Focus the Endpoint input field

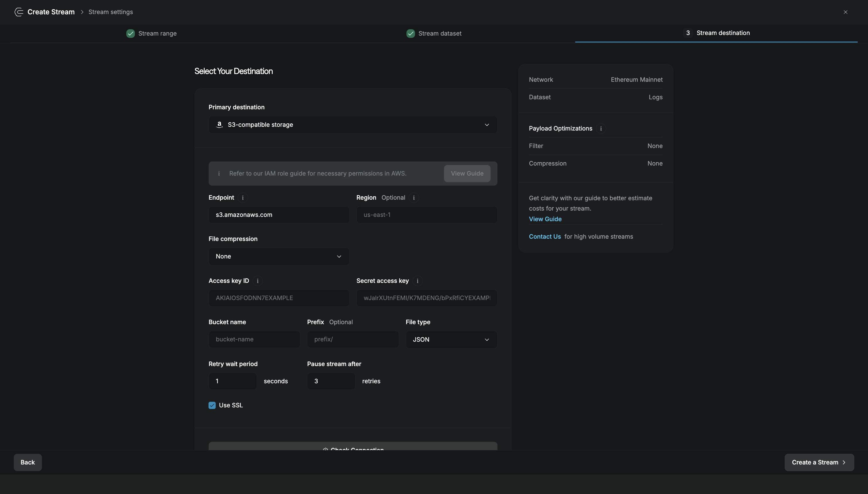[x=279, y=215]
